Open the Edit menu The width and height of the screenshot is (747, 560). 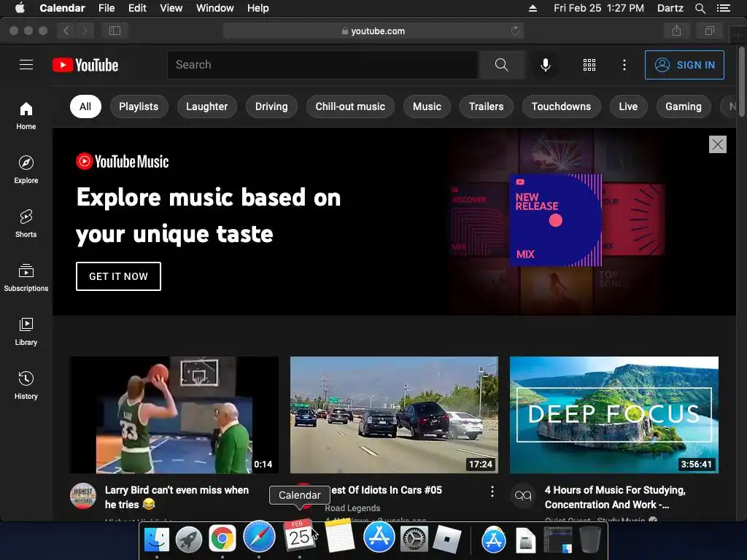pyautogui.click(x=137, y=8)
